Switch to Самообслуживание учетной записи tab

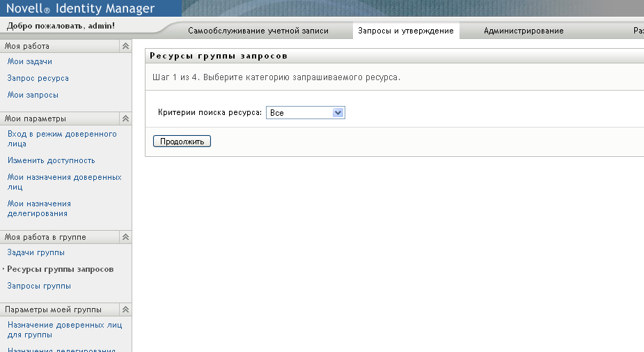tap(258, 31)
